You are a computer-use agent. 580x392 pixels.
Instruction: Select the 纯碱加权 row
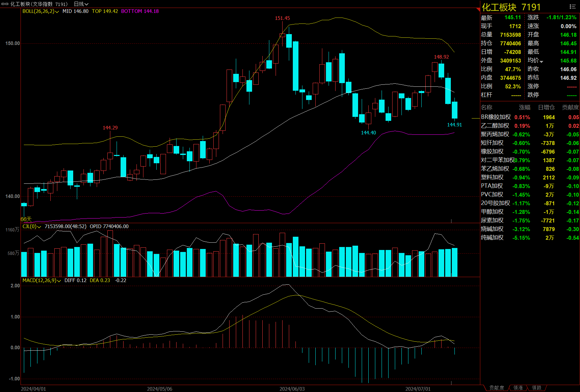click(x=530, y=238)
